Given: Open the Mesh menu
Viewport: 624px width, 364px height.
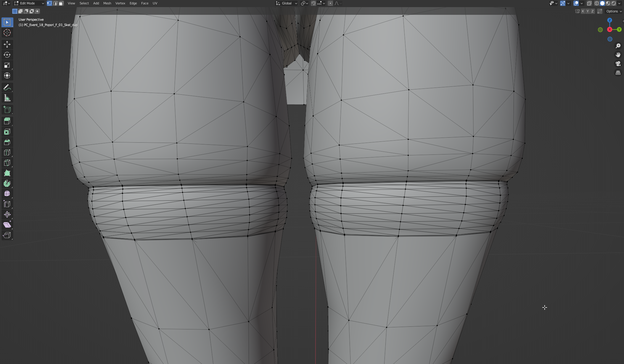Looking at the screenshot, I should coord(107,3).
